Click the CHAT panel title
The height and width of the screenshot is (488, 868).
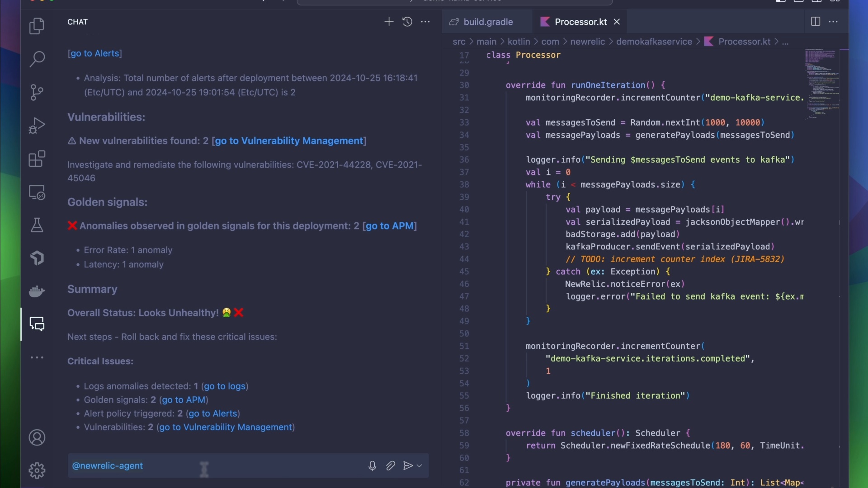tap(77, 22)
